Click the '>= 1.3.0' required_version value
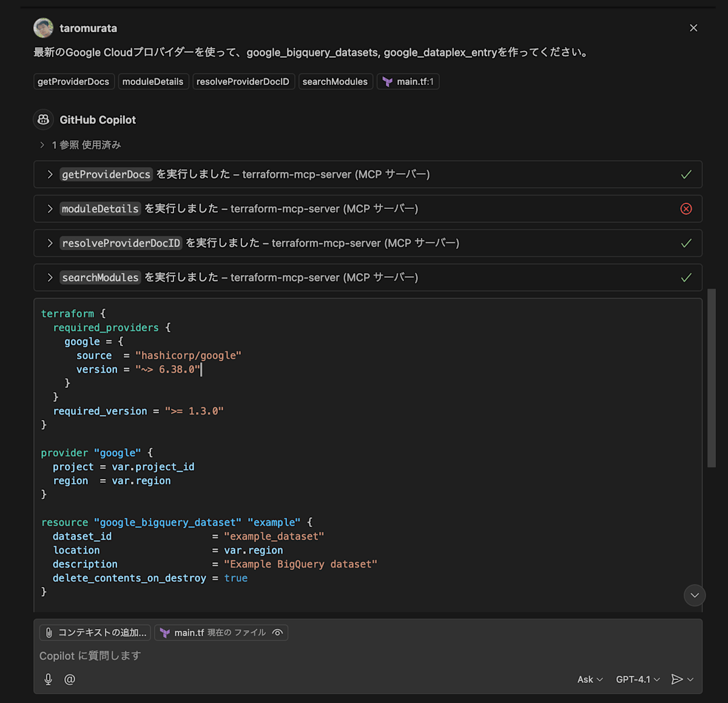Viewport: 728px width, 703px height. coord(194,411)
